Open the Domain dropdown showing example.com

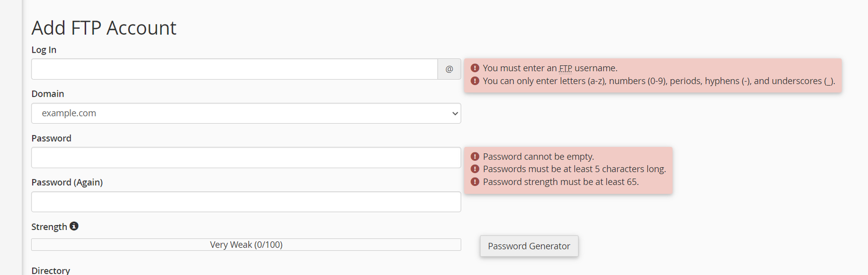coord(246,113)
